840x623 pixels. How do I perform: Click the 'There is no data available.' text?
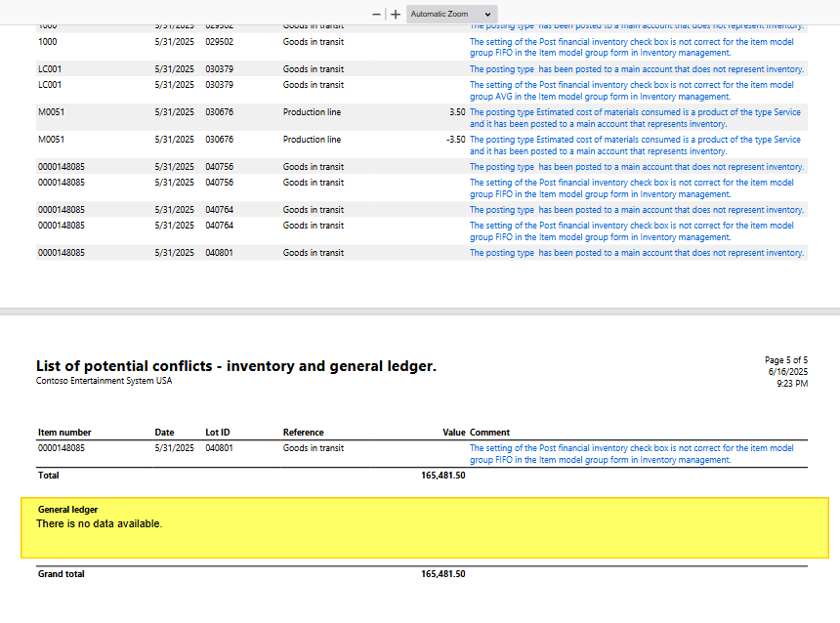click(99, 524)
